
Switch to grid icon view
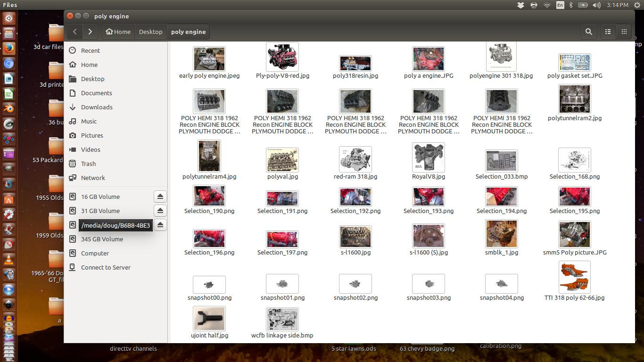(x=624, y=32)
